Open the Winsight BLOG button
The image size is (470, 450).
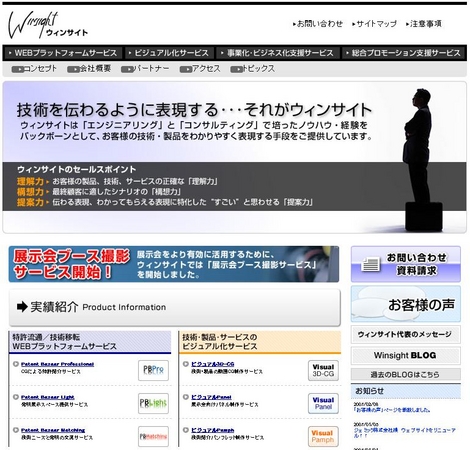click(406, 355)
